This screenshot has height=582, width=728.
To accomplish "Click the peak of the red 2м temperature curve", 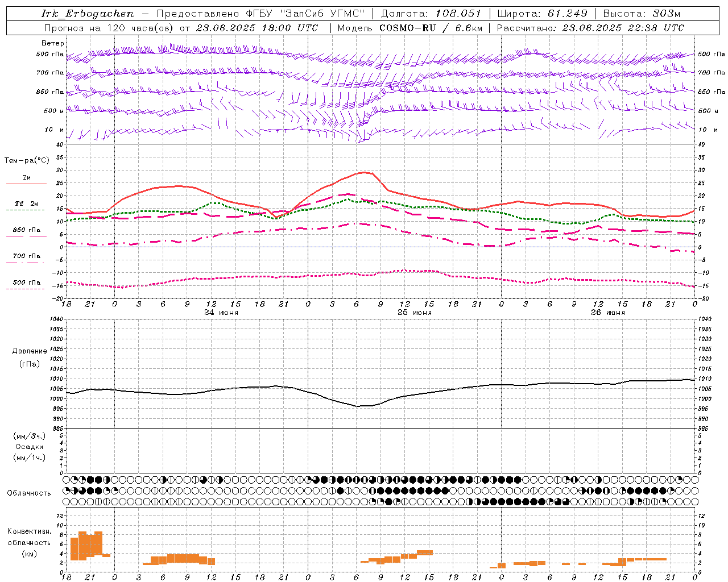I will [365, 172].
